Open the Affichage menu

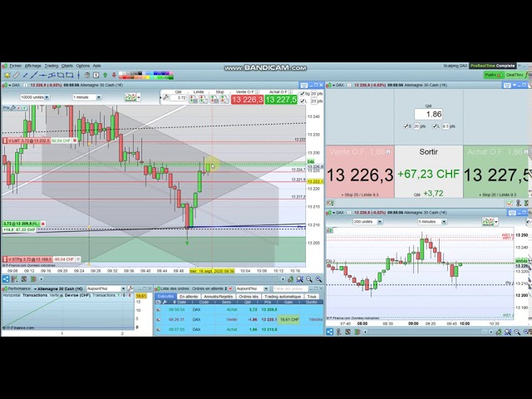tap(33, 66)
